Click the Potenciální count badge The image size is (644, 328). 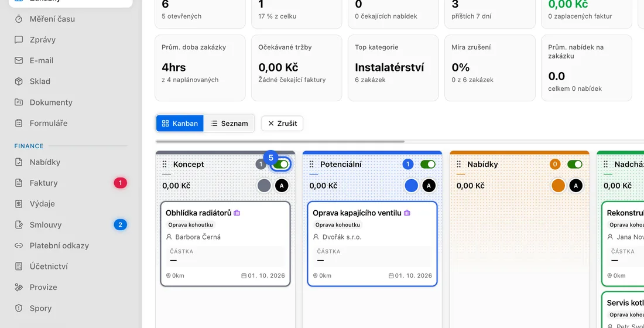(x=407, y=165)
